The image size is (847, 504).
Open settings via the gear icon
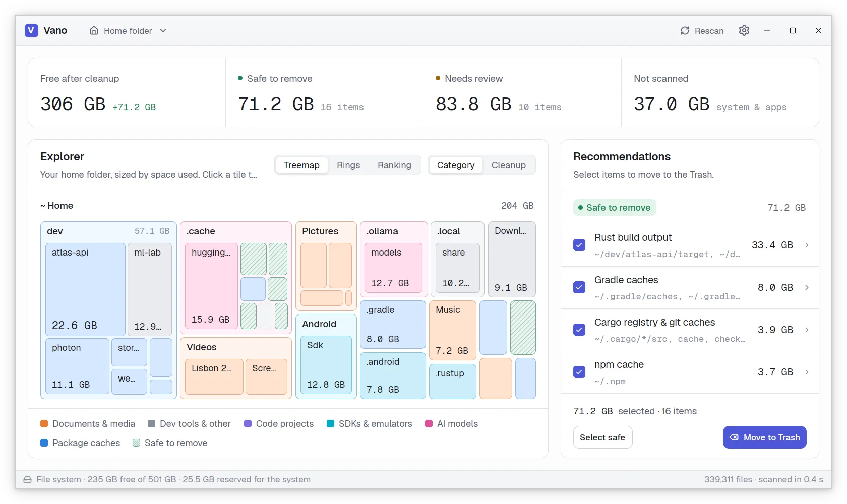[x=744, y=30]
